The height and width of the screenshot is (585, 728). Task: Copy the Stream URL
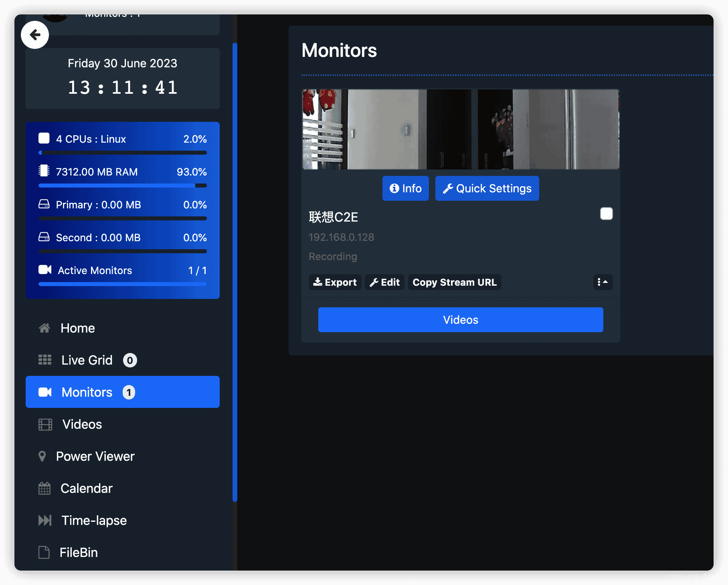454,282
